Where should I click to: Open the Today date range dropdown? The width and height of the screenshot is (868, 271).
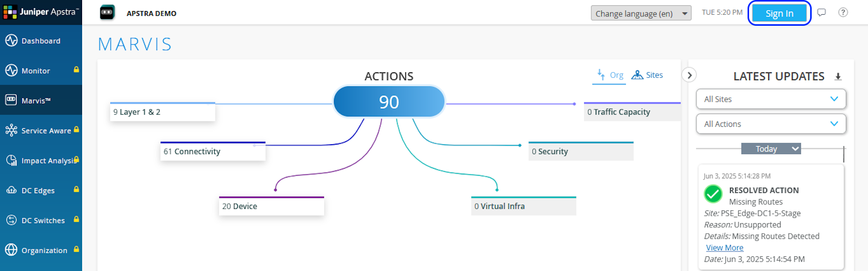coord(771,149)
